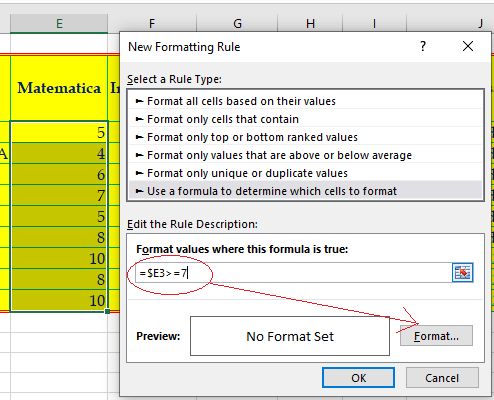This screenshot has width=494, height=400.
Task: Click the cell with value 7 in Matematica column
Action: pos(59,195)
